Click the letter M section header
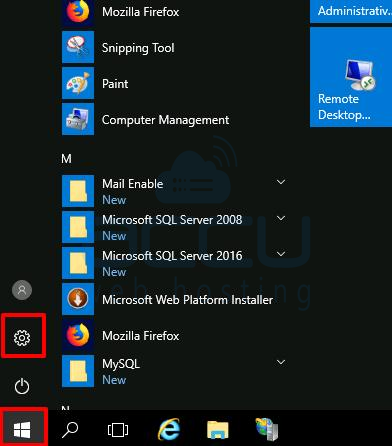 66,159
